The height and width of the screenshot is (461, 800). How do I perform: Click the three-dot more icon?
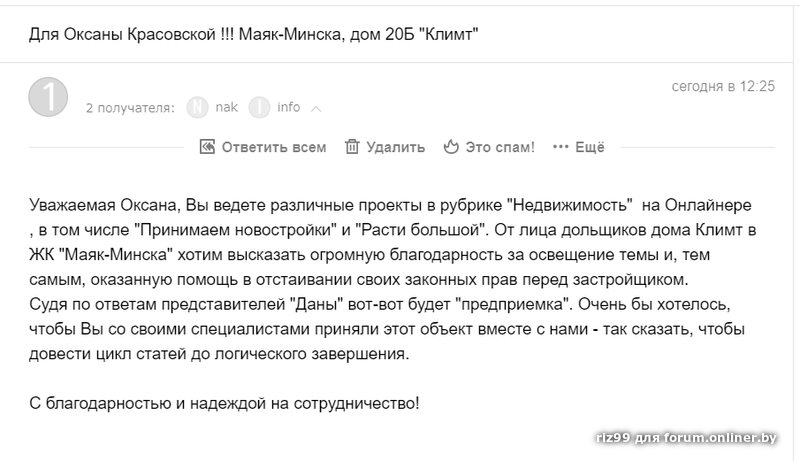point(560,147)
